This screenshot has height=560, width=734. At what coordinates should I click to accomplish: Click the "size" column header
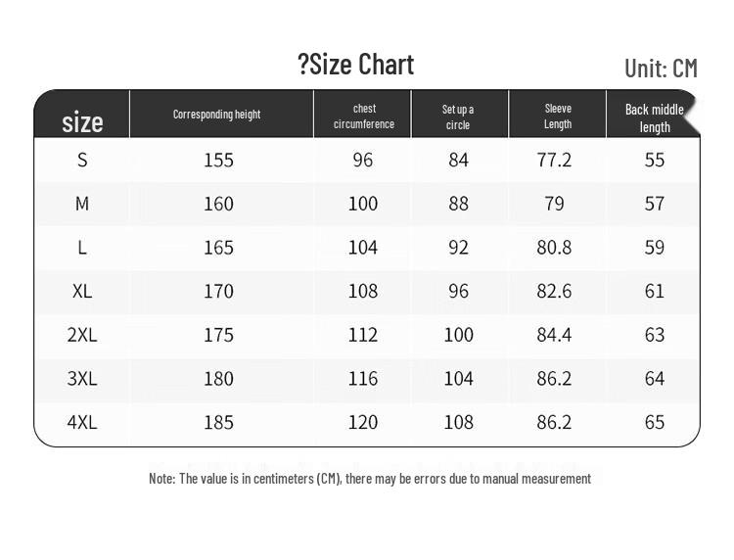(82, 121)
